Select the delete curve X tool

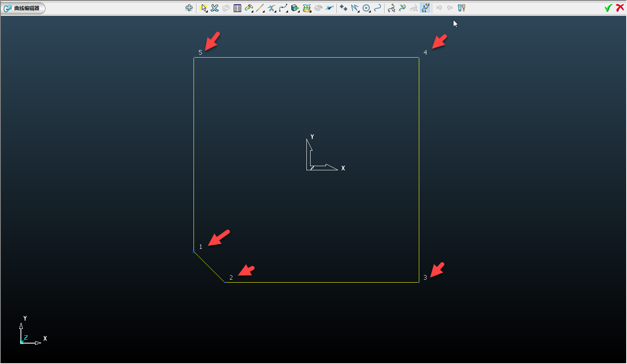tap(214, 8)
